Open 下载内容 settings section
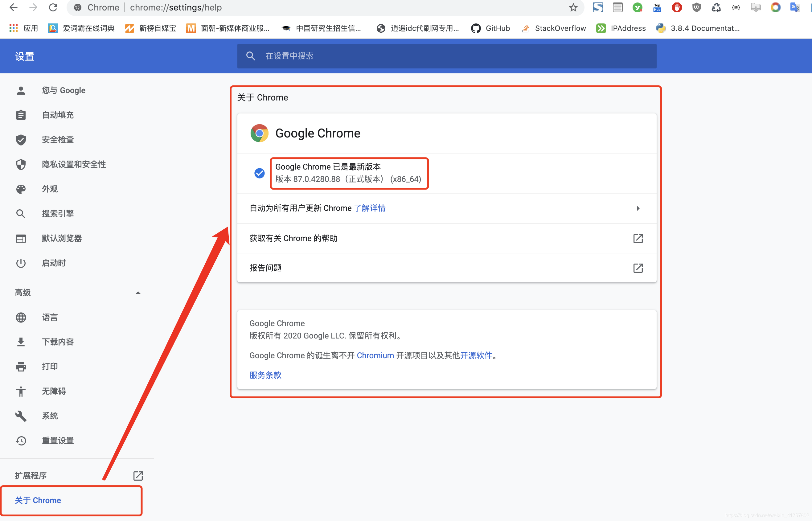Viewport: 812px width, 521px height. pos(58,342)
